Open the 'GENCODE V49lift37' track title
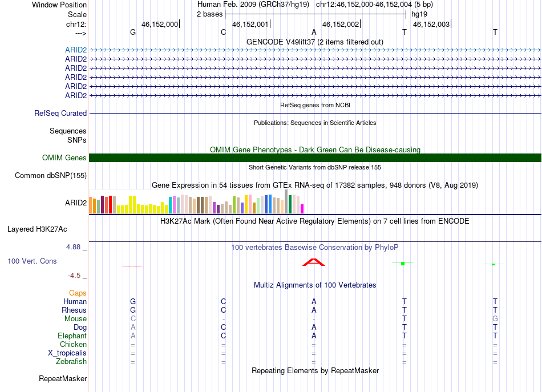542x392 pixels. 314,42
